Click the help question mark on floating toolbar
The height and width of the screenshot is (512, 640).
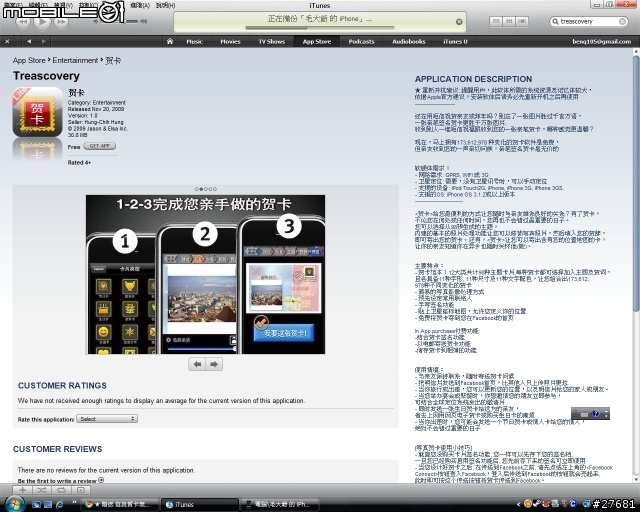tap(595, 414)
